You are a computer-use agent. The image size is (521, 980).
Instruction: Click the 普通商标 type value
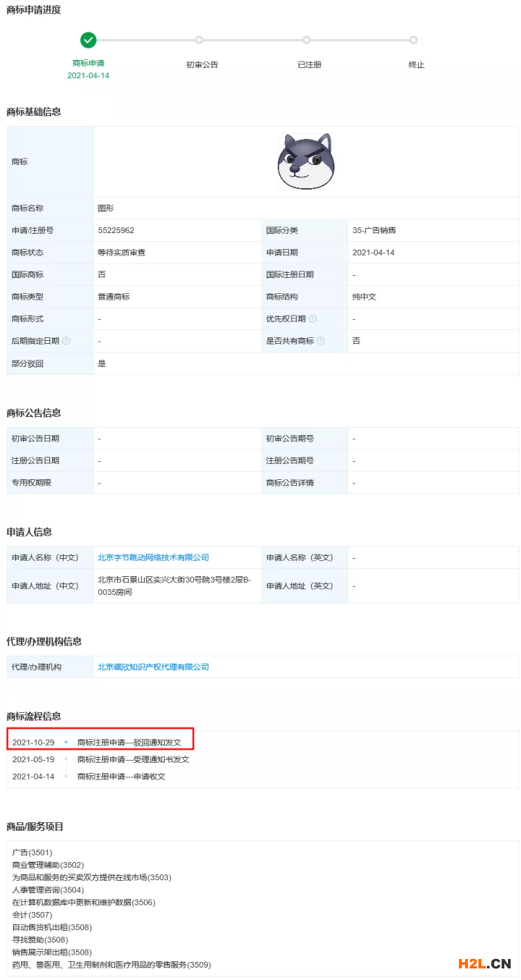coord(114,297)
